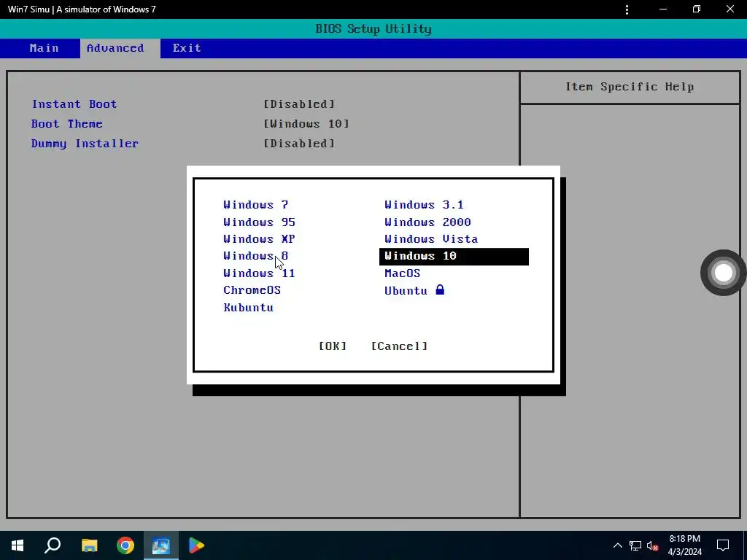Select Windows 11 boot theme
Image resolution: width=747 pixels, height=560 pixels.
pyautogui.click(x=259, y=273)
